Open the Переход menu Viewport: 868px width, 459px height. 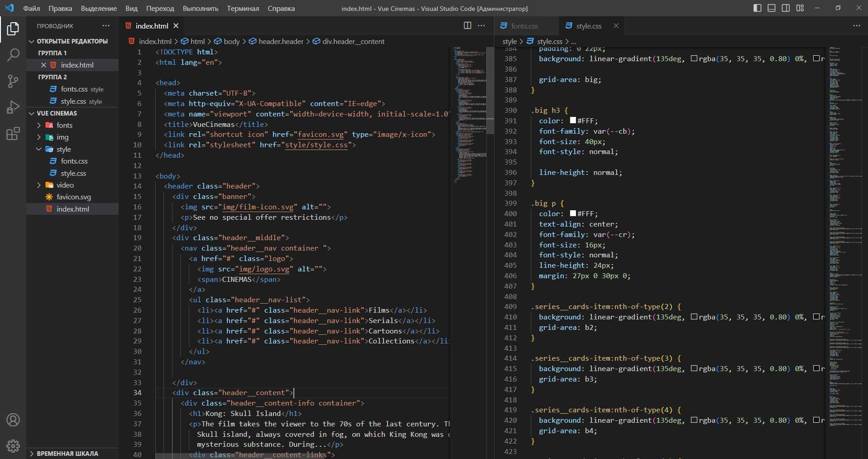click(x=160, y=8)
